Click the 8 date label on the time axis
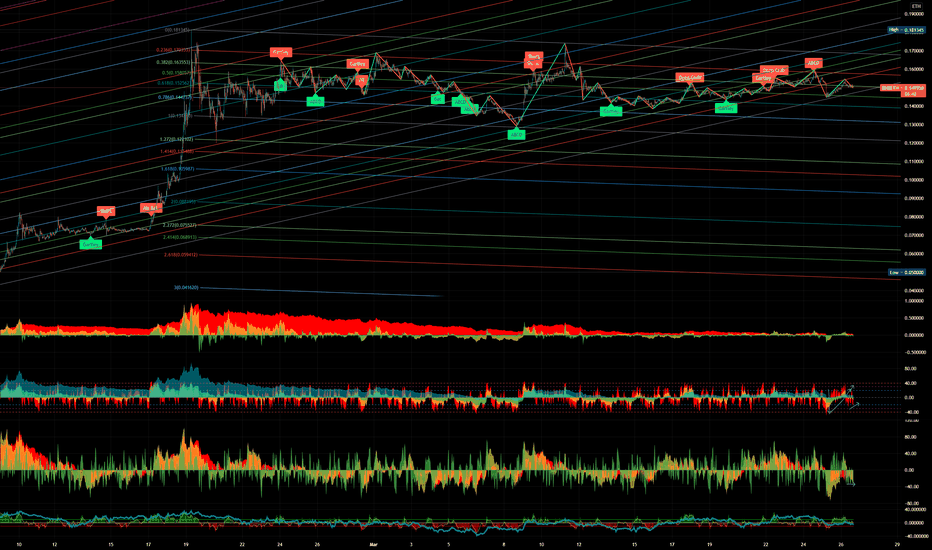Image resolution: width=932 pixels, height=550 pixels. [x=503, y=544]
